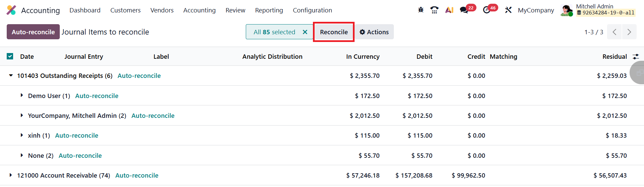Clear the All 85 selected selection
This screenshot has width=644, height=187.
pos(305,32)
